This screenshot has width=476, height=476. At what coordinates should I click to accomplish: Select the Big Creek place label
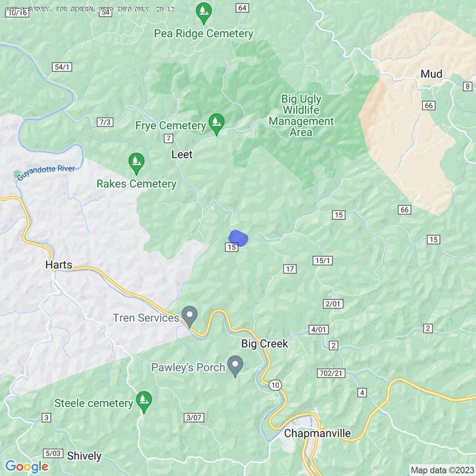[265, 343]
